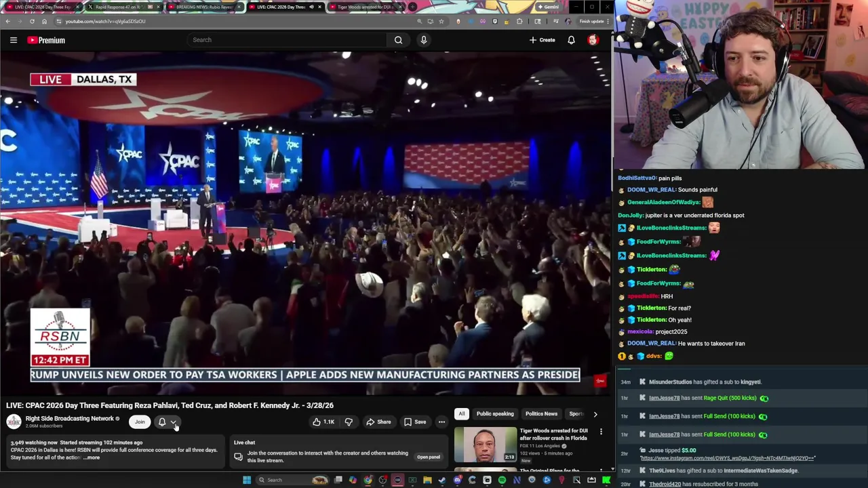Open the Windows Start menu
Screen dimensions: 868x488
coord(247,480)
